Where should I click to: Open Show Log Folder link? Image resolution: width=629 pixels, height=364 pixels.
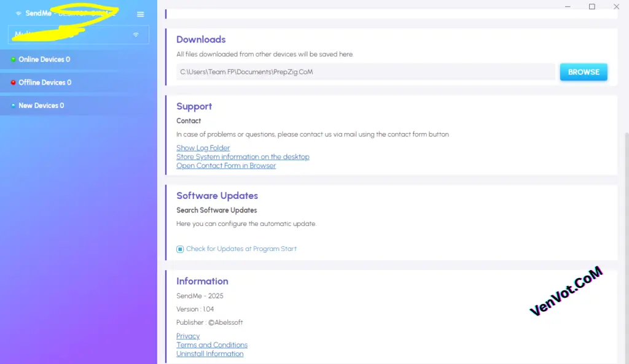pyautogui.click(x=203, y=148)
